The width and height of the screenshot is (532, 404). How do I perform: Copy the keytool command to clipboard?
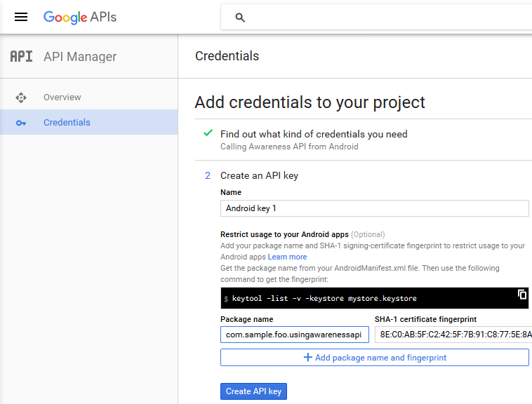click(521, 295)
